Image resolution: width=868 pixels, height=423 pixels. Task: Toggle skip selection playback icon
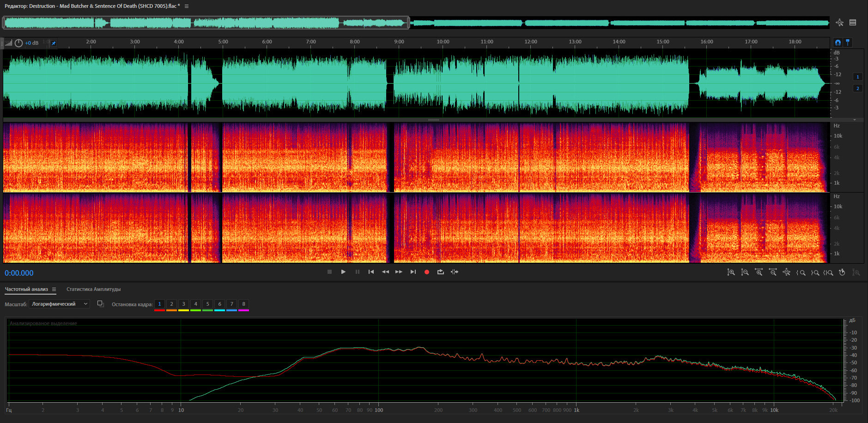(x=455, y=272)
